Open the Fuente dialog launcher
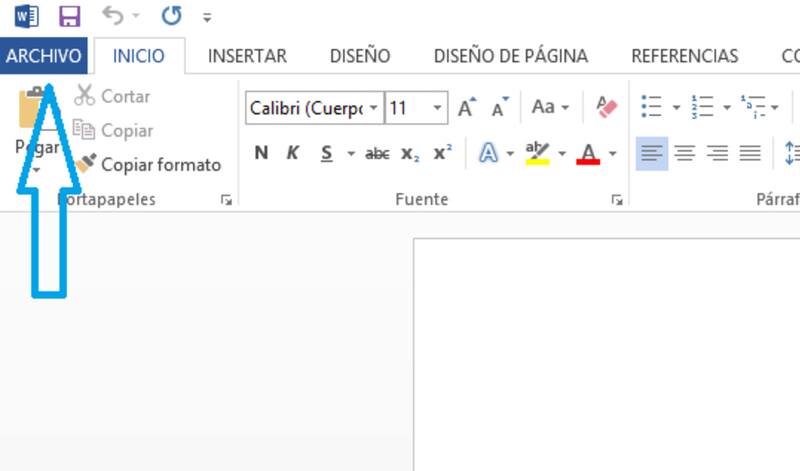This screenshot has height=471, width=800. click(617, 201)
